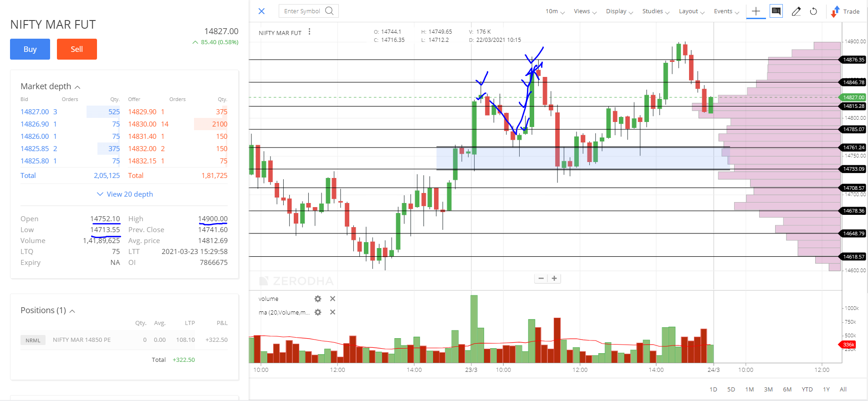Click the High value 14900.00
The image size is (868, 401).
point(213,219)
